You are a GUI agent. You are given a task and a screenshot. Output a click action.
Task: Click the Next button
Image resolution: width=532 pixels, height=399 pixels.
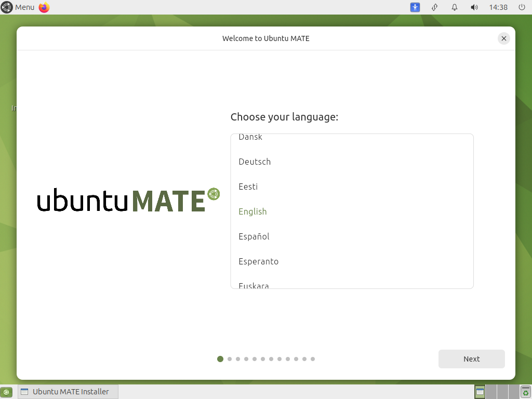pyautogui.click(x=472, y=359)
